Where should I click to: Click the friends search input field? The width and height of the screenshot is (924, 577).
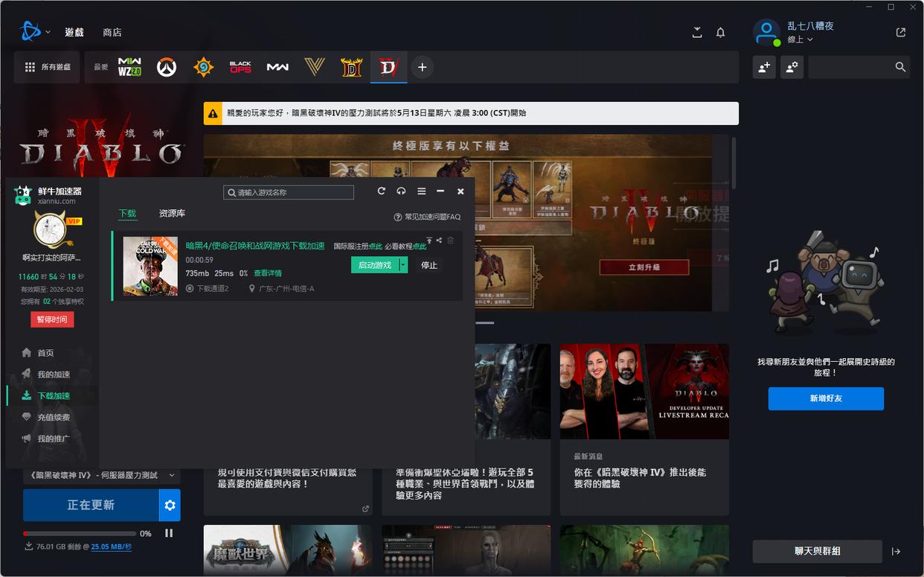pos(859,67)
